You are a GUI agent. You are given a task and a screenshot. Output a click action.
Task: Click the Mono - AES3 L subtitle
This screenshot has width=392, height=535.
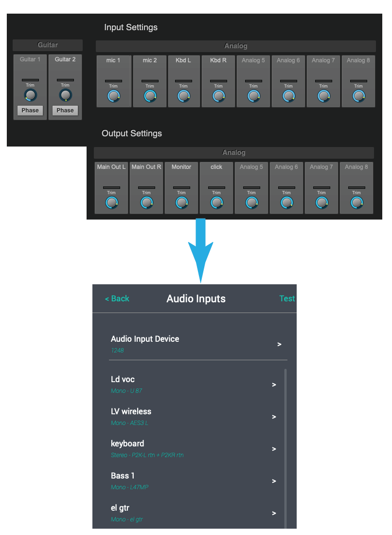(129, 423)
